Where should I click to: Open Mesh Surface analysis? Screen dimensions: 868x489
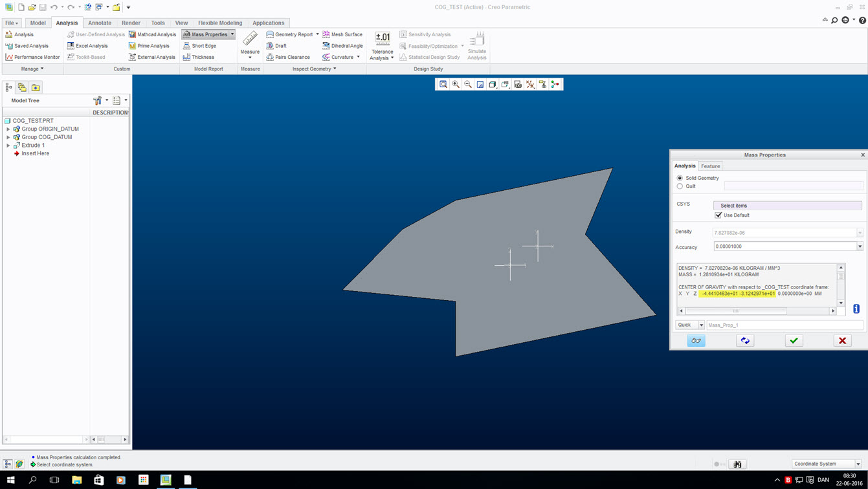[342, 34]
